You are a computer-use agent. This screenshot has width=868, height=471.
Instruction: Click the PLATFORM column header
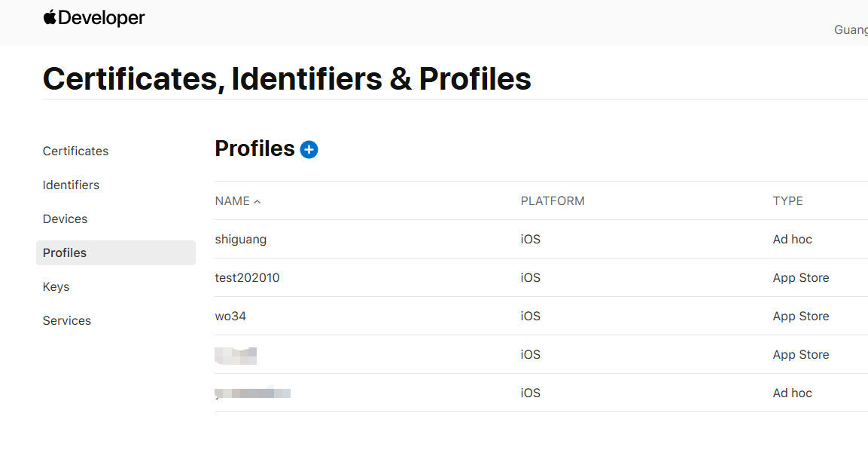pyautogui.click(x=553, y=201)
